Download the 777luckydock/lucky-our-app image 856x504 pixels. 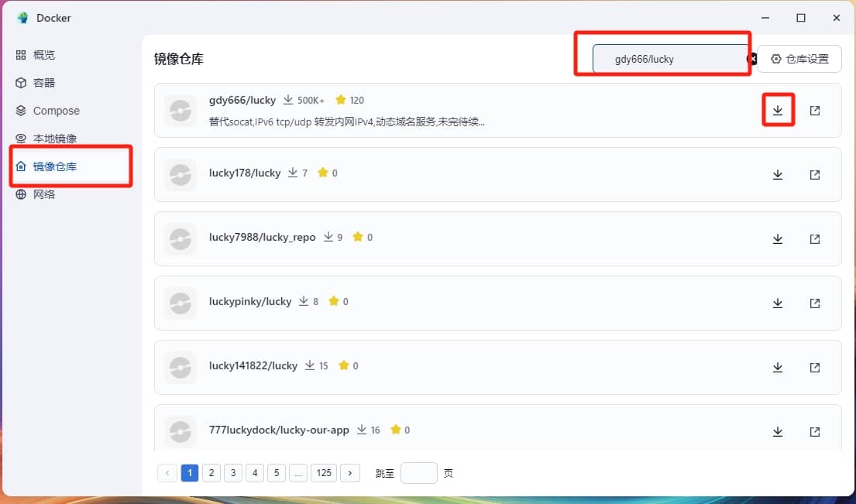pos(778,432)
